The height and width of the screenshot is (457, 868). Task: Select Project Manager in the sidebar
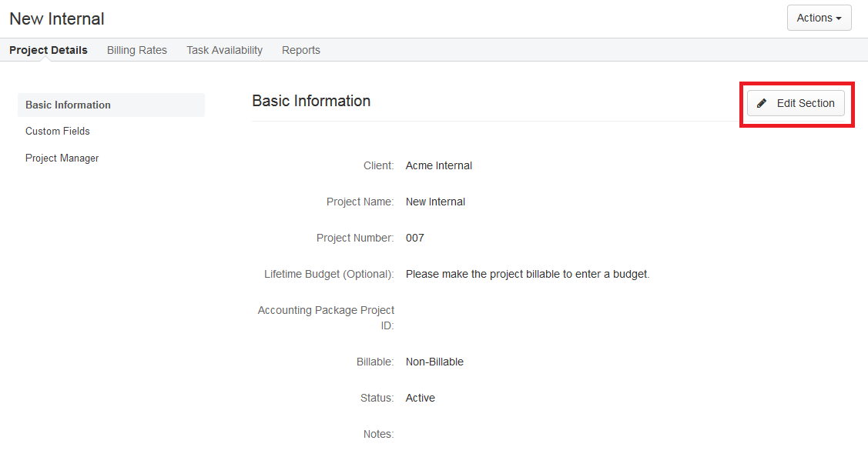pyautogui.click(x=62, y=158)
